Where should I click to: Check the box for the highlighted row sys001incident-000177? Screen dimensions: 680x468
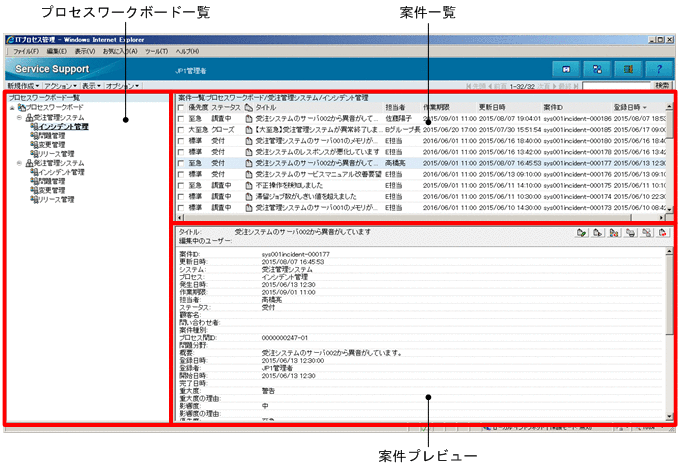click(x=181, y=163)
